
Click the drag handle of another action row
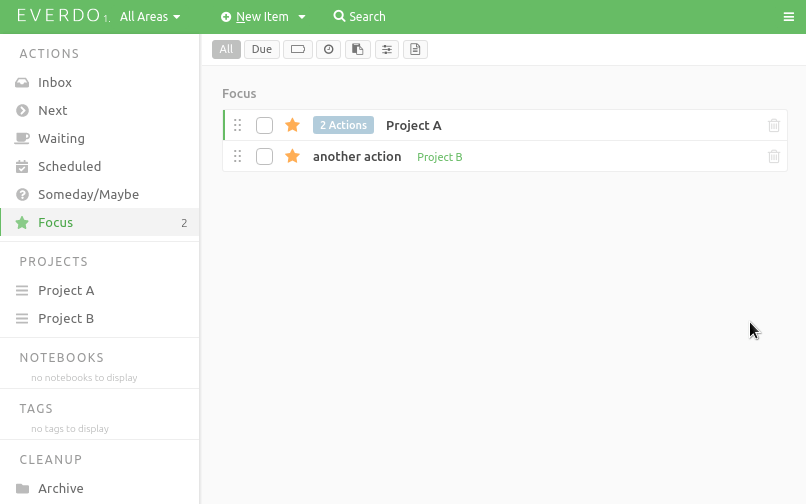click(x=237, y=156)
